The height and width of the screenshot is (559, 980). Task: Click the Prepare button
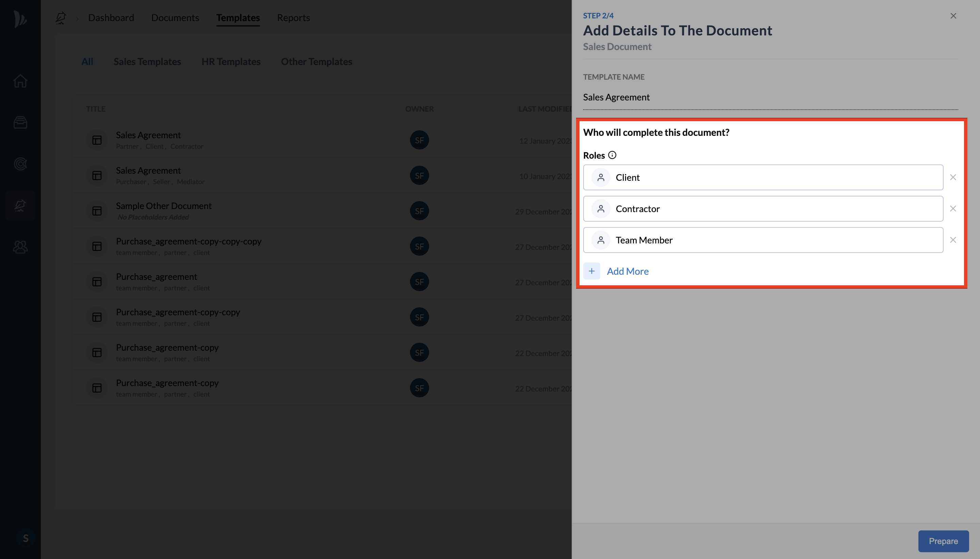[943, 541]
